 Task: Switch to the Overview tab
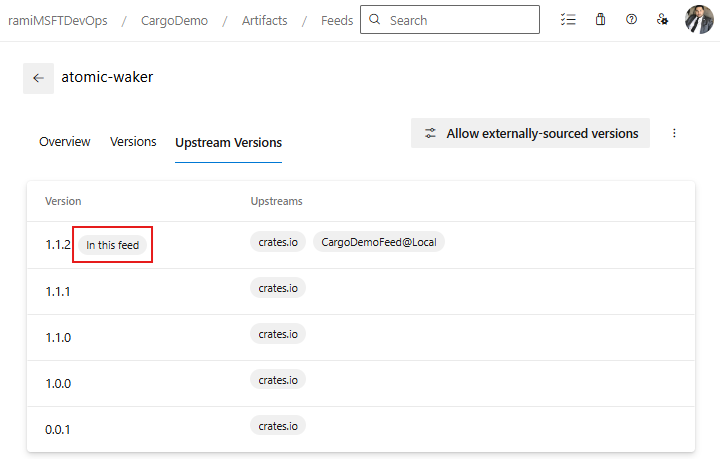pos(64,142)
